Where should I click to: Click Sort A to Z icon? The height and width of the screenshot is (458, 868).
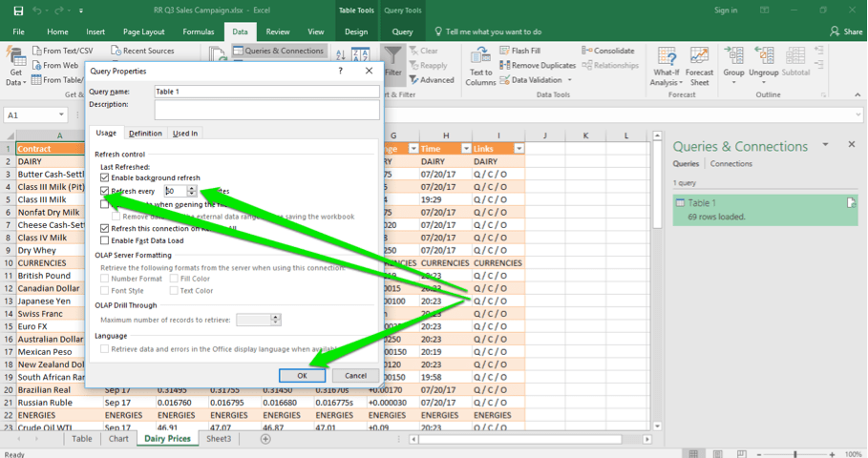click(x=341, y=54)
